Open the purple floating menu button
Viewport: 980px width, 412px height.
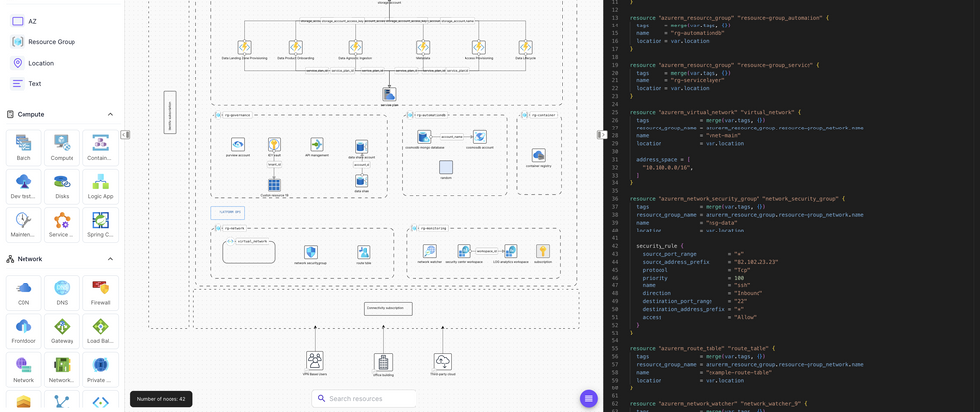pyautogui.click(x=588, y=398)
